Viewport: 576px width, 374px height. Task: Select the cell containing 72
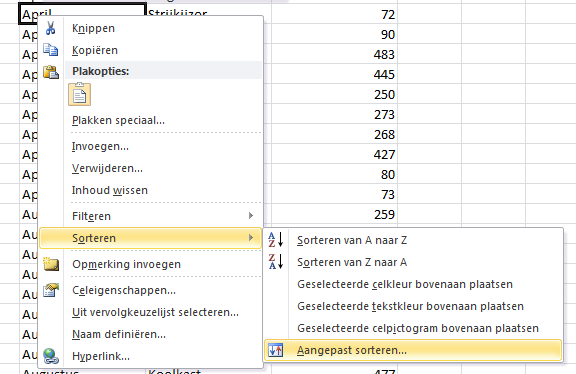[x=334, y=14]
